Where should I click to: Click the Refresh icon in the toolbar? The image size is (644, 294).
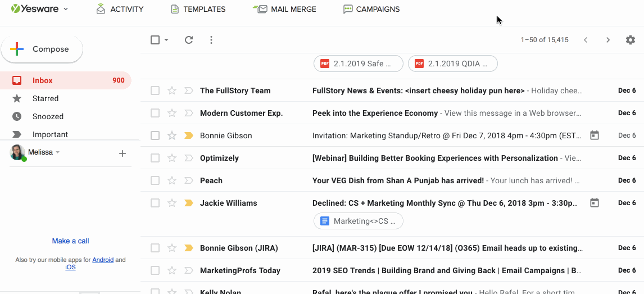(x=189, y=40)
